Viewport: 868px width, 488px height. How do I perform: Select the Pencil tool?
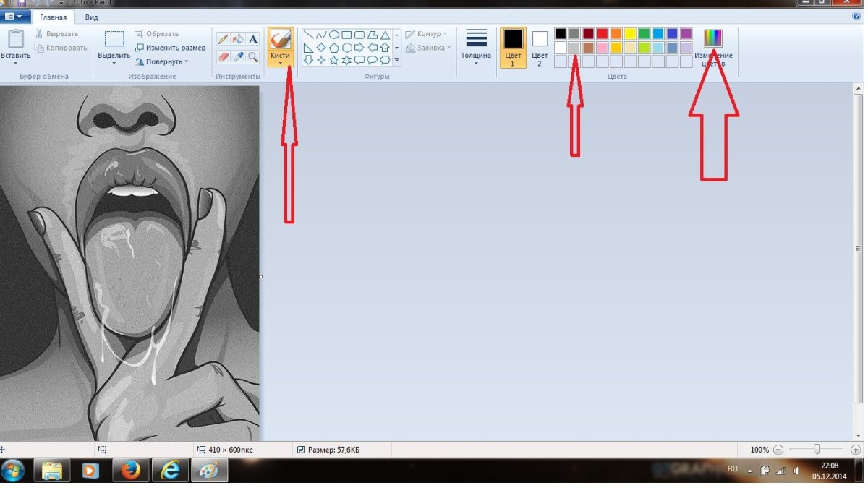[x=223, y=39]
